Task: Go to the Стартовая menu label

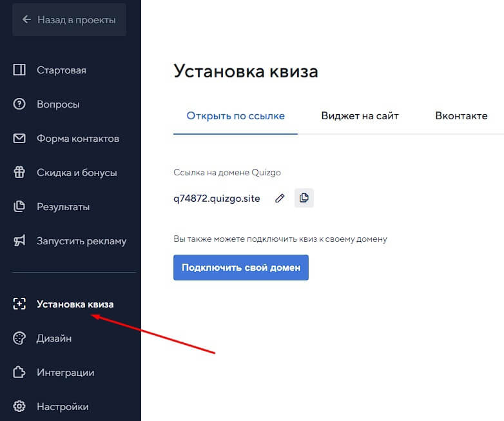Action: tap(61, 70)
